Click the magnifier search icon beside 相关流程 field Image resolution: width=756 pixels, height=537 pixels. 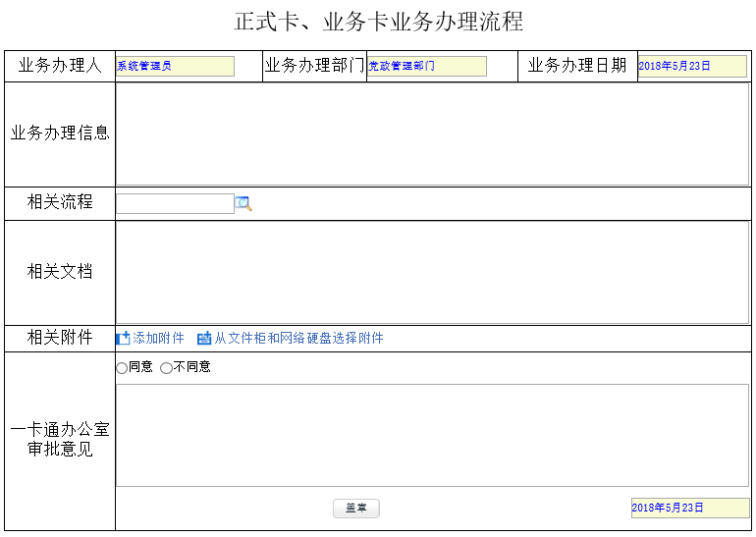click(x=243, y=204)
